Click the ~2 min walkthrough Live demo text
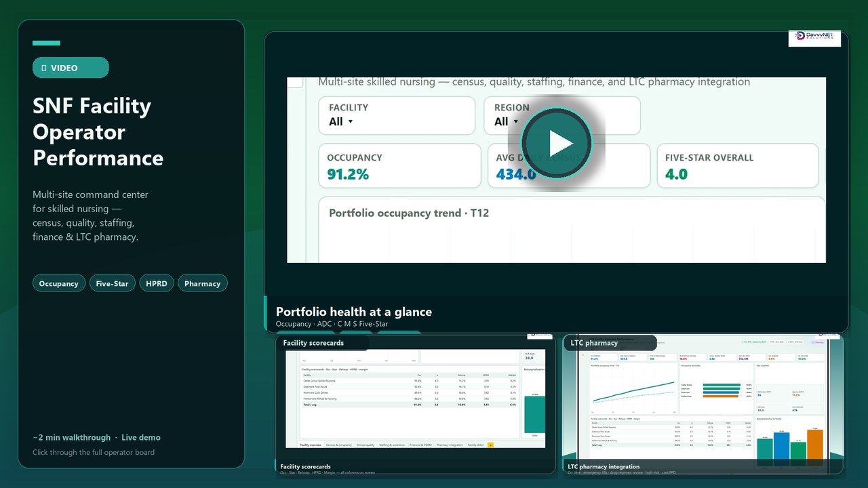This screenshot has width=868, height=488. click(x=96, y=437)
